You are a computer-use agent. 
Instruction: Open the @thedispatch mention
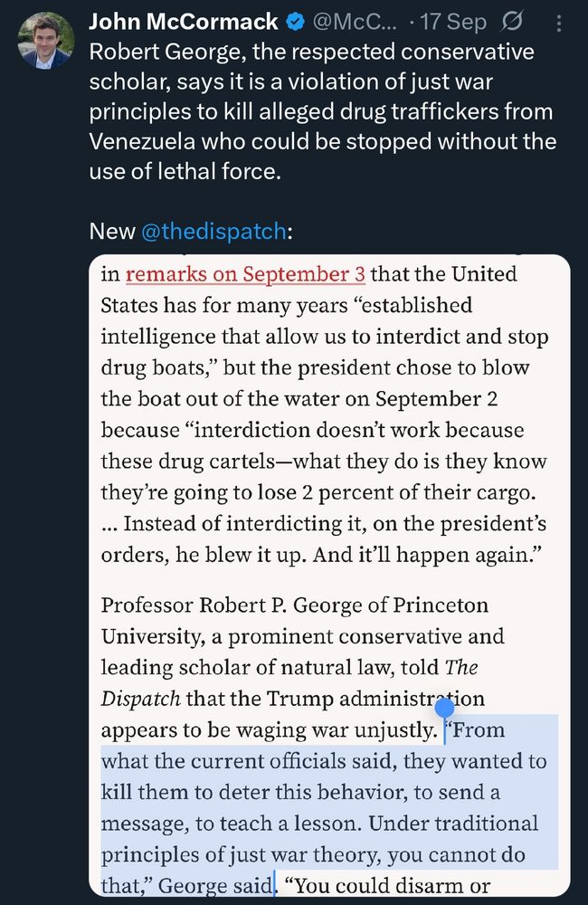213,231
